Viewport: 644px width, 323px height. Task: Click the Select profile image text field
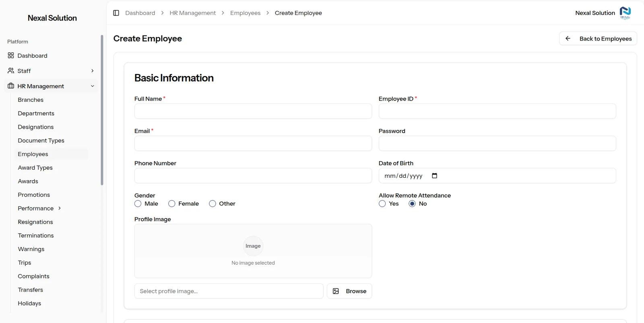pyautogui.click(x=229, y=291)
